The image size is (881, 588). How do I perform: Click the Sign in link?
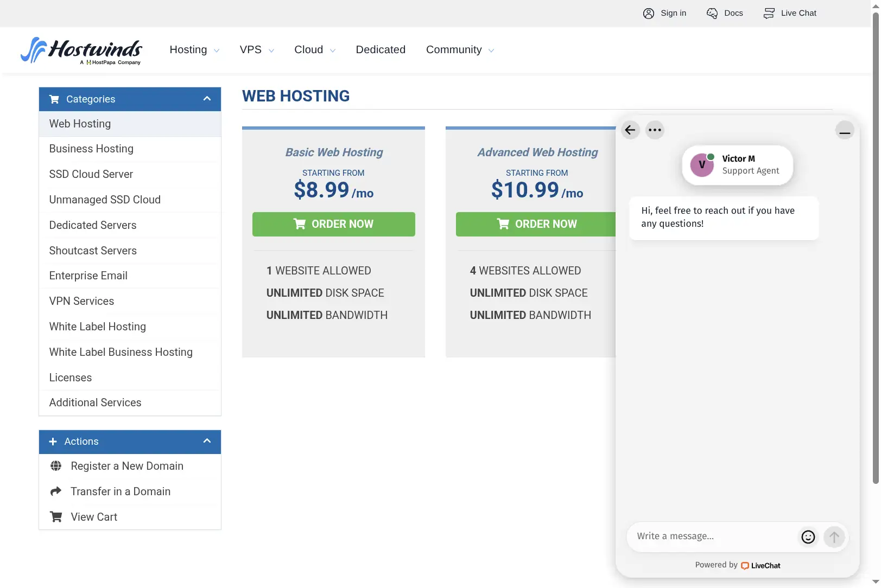click(x=673, y=13)
